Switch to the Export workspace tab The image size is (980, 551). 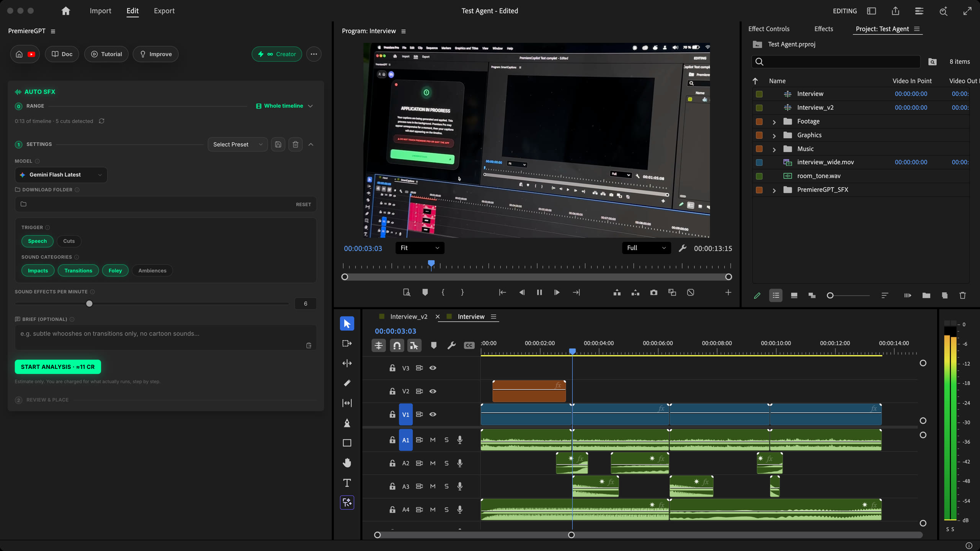click(164, 11)
